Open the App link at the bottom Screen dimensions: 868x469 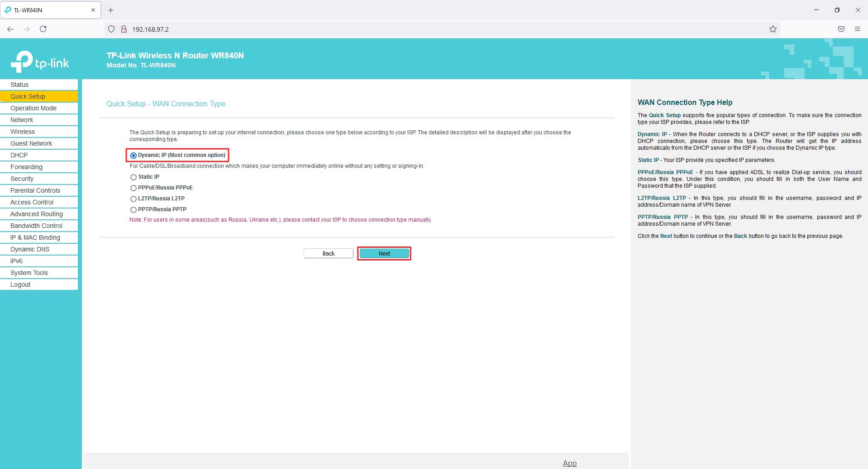pos(570,463)
